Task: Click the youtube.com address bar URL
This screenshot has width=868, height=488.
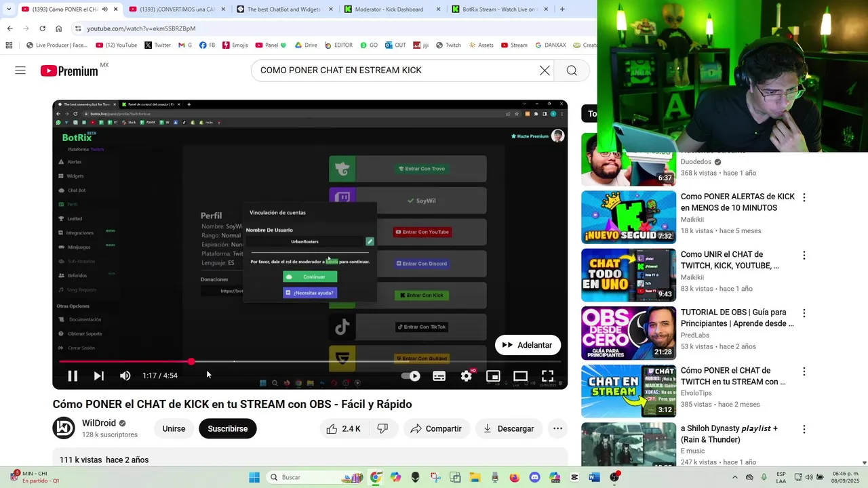Action: point(141,28)
